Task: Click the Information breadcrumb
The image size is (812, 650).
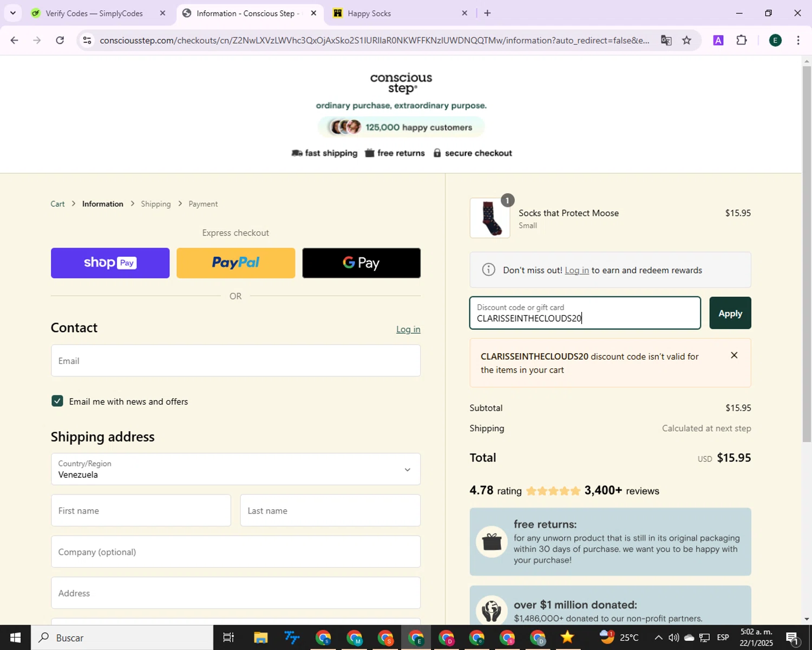Action: 103,204
